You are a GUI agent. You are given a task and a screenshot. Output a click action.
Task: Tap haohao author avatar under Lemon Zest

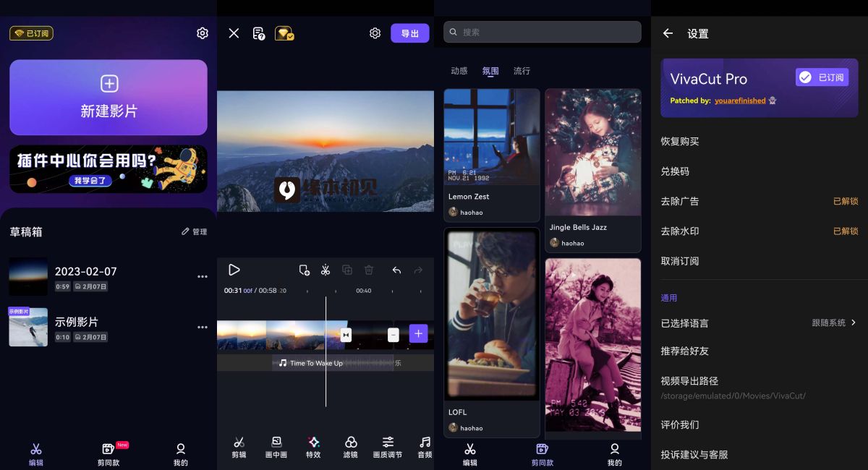(x=453, y=213)
